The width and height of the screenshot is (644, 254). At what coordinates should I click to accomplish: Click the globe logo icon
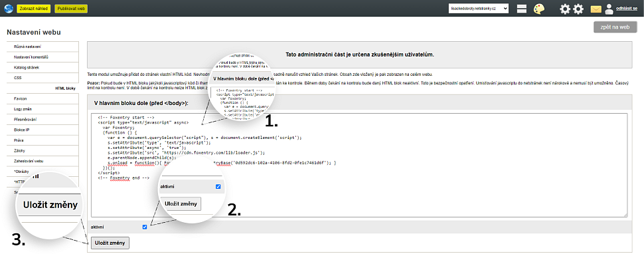9,8
